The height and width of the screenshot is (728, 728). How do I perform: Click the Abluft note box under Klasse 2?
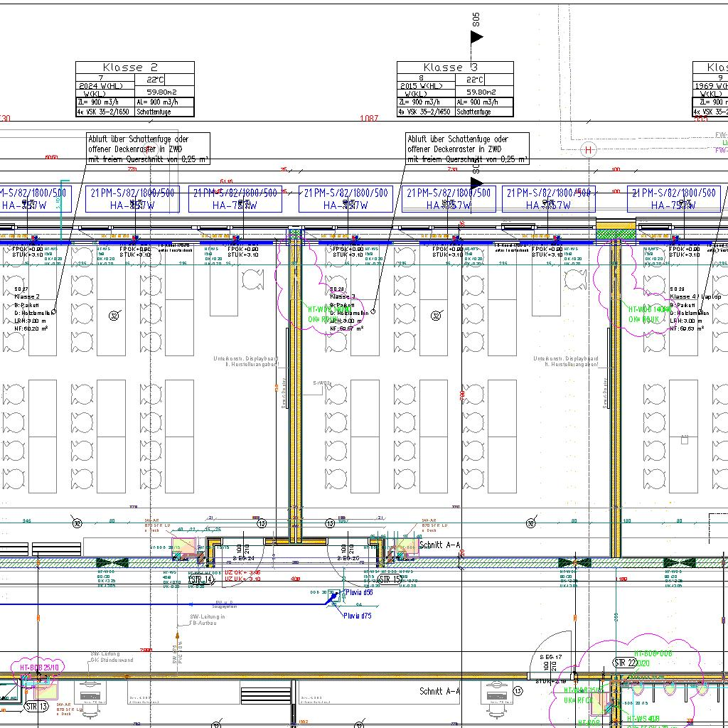(x=148, y=149)
